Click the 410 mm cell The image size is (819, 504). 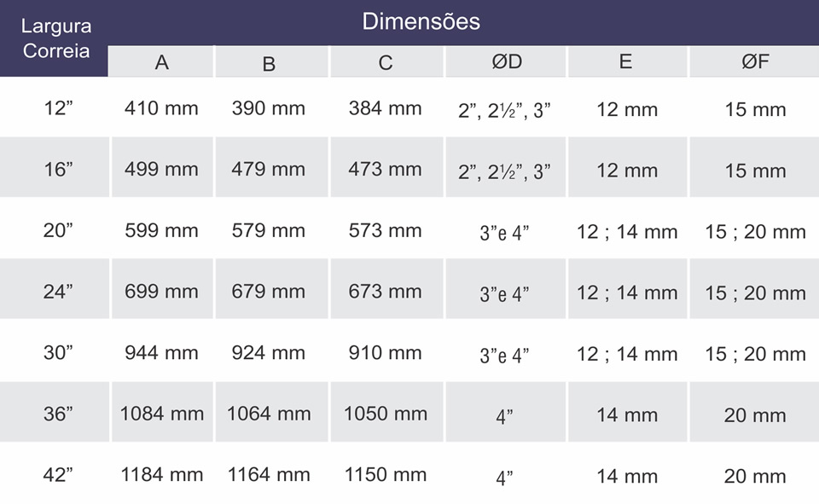161,108
